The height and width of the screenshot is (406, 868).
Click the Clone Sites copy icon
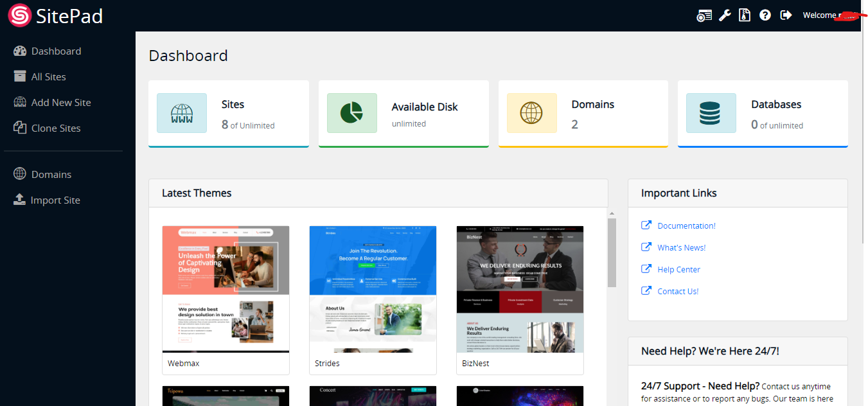tap(20, 128)
